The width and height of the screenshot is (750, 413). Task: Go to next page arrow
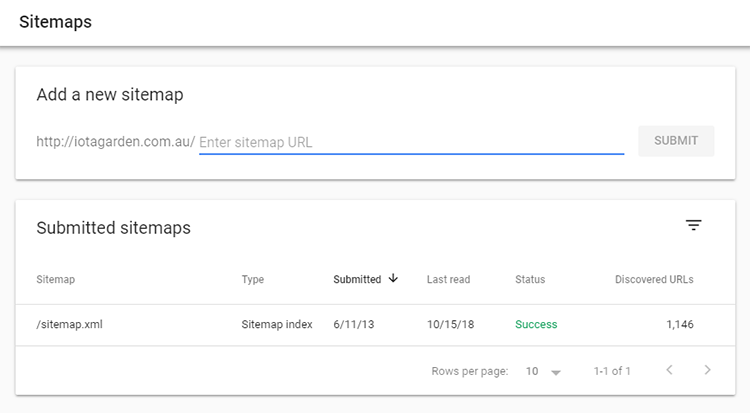click(x=707, y=370)
